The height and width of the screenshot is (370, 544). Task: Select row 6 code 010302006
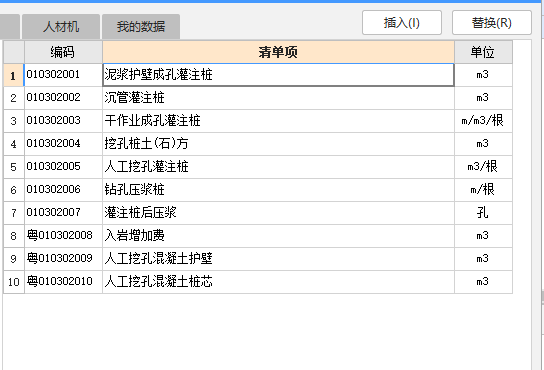click(63, 190)
